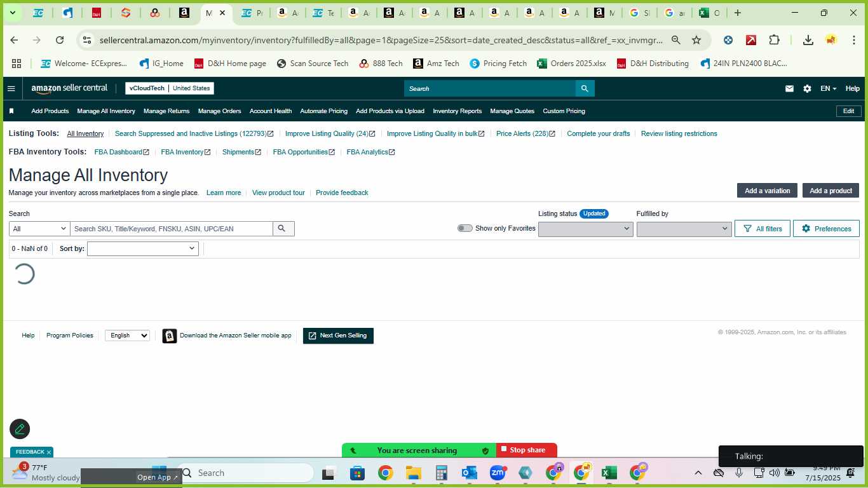Open Account Health menu item

(271, 111)
